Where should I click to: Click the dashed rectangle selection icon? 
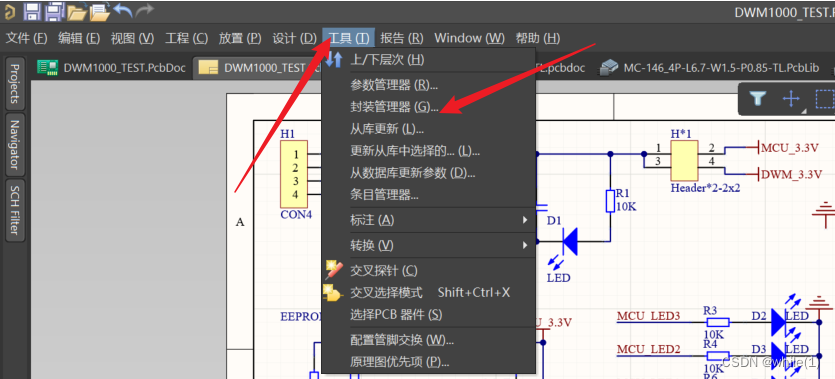pyautogui.click(x=825, y=99)
